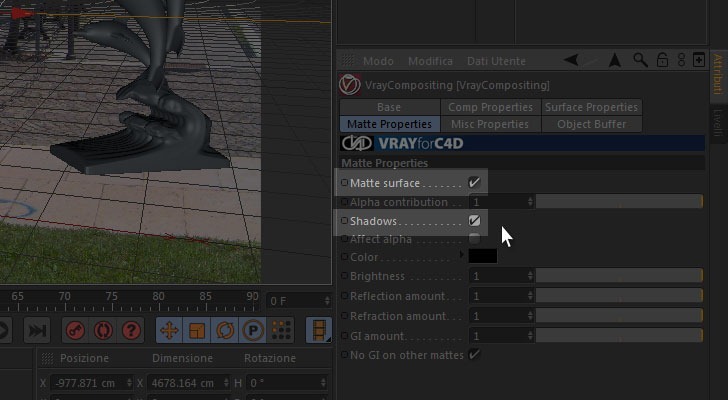Expand the Color parameter triangle
Image resolution: width=728 pixels, height=400 pixels.
click(462, 255)
